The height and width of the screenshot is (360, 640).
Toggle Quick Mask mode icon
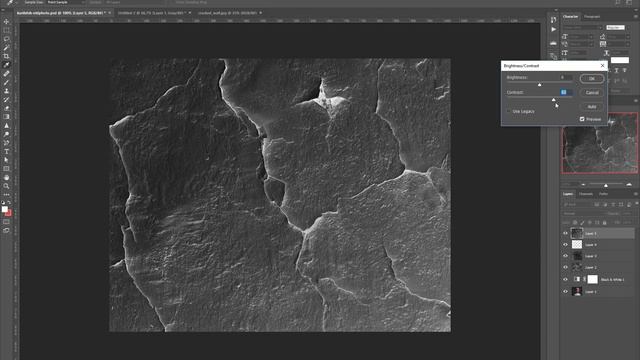pyautogui.click(x=6, y=222)
